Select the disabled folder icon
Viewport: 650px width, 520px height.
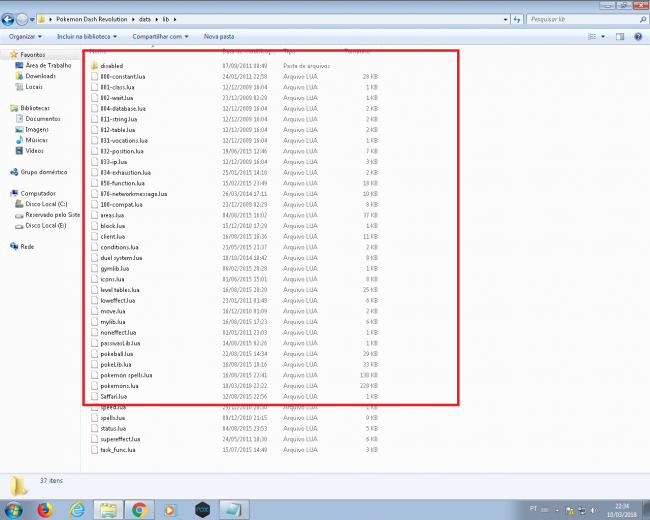click(94, 66)
